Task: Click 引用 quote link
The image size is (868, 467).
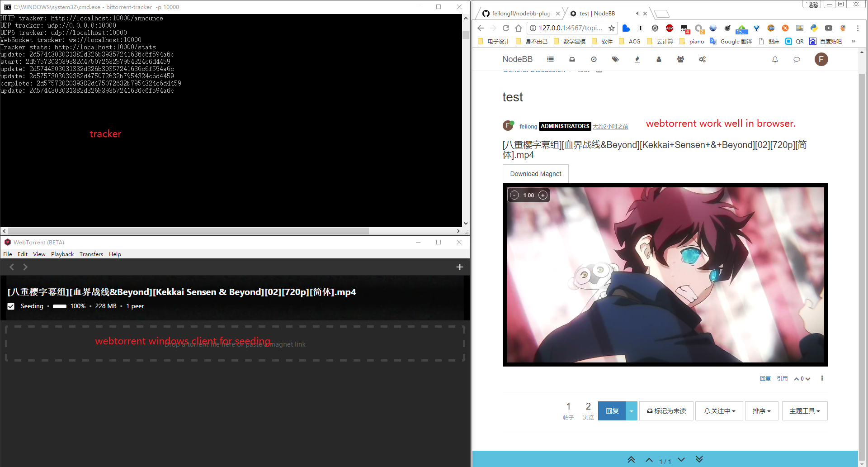Action: (x=782, y=379)
